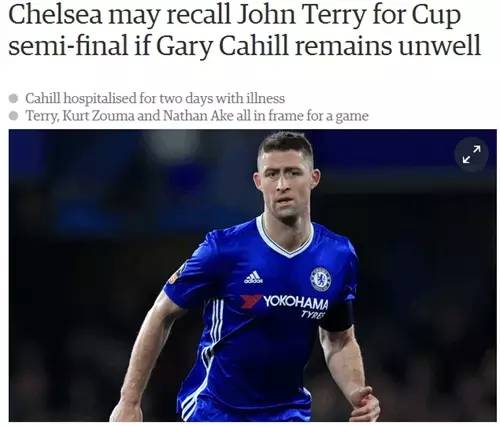Screen dimensions: 500x426
Task: Click the red Yokohama Y emblem
Action: coord(250,301)
